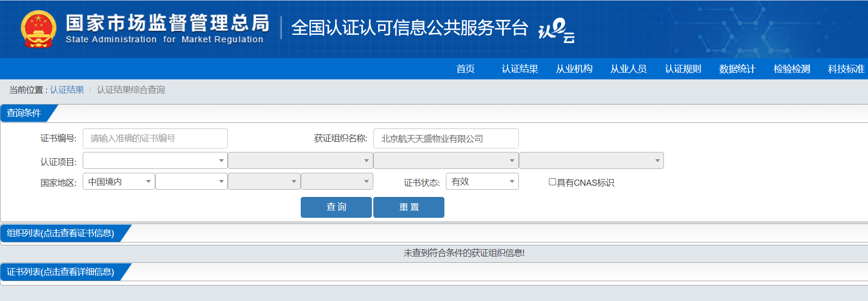Click the 组织列表 section header
868x301 pixels.
coord(60,233)
